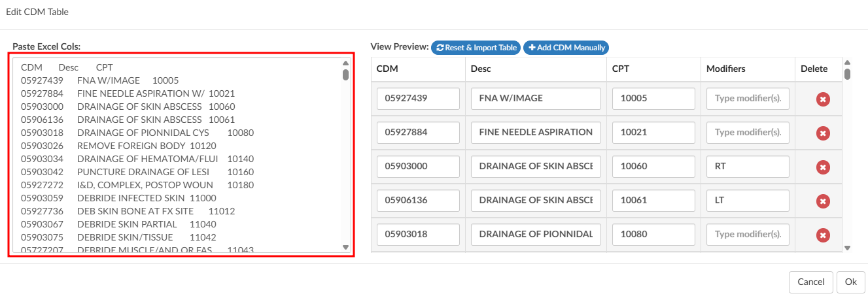Focus modifiers field for CPT 10005 row
Screen dimensions: 868x300
point(748,99)
